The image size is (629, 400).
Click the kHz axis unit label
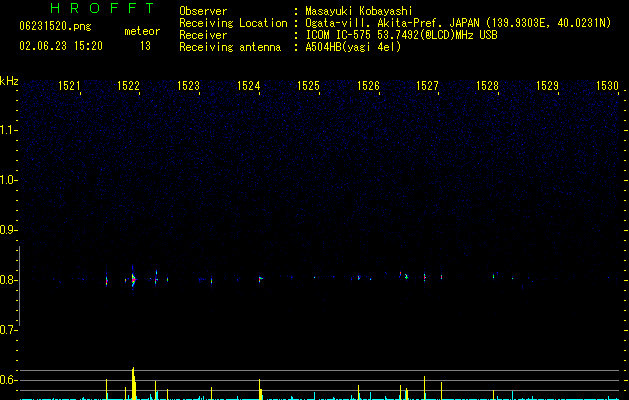pyautogui.click(x=9, y=81)
